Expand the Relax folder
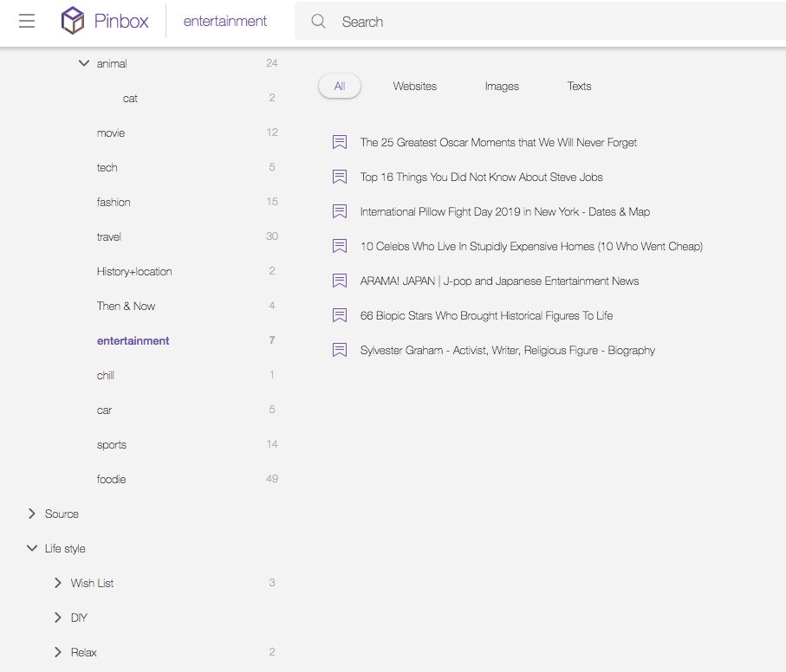Image resolution: width=786 pixels, height=672 pixels. tap(58, 651)
